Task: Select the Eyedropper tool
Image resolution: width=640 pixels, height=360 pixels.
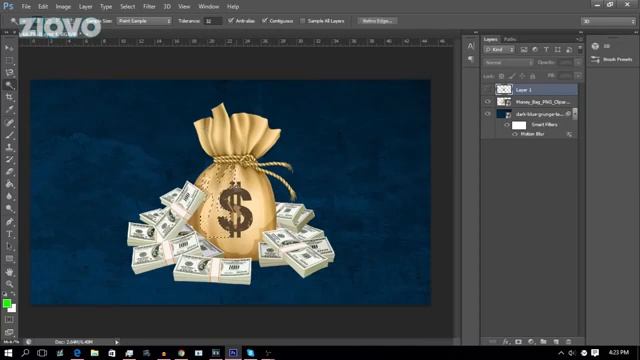Action: [x=9, y=109]
